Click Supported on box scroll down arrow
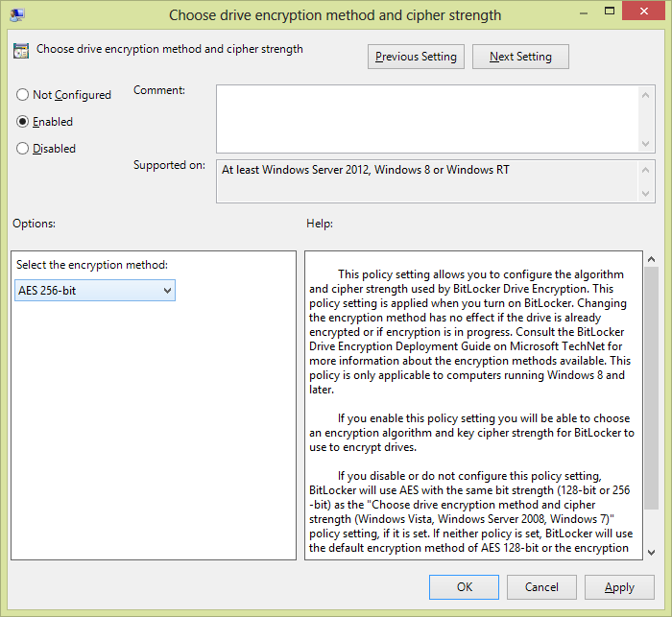This screenshot has height=617, width=672. coord(646,194)
